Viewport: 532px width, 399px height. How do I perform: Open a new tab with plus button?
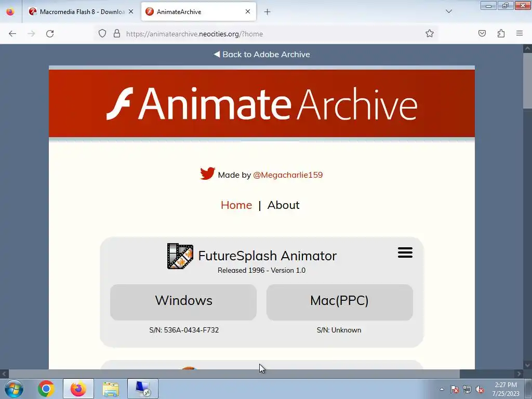[x=268, y=12]
